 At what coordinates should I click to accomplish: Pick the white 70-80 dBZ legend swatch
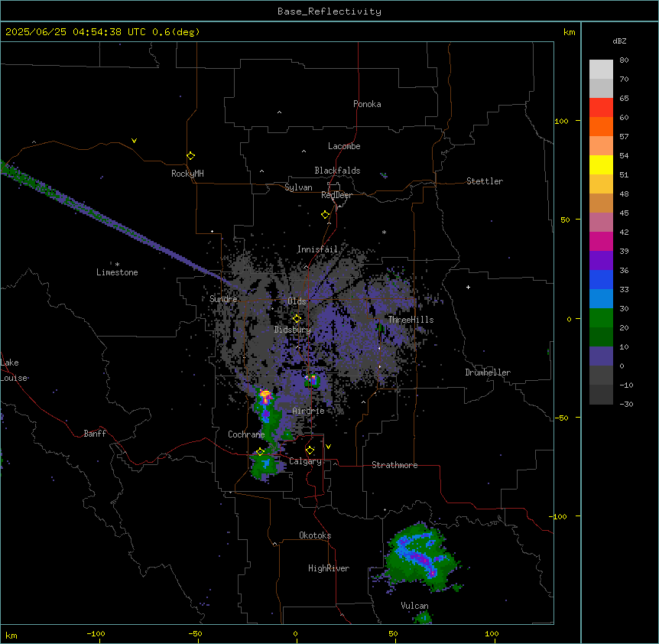(601, 69)
